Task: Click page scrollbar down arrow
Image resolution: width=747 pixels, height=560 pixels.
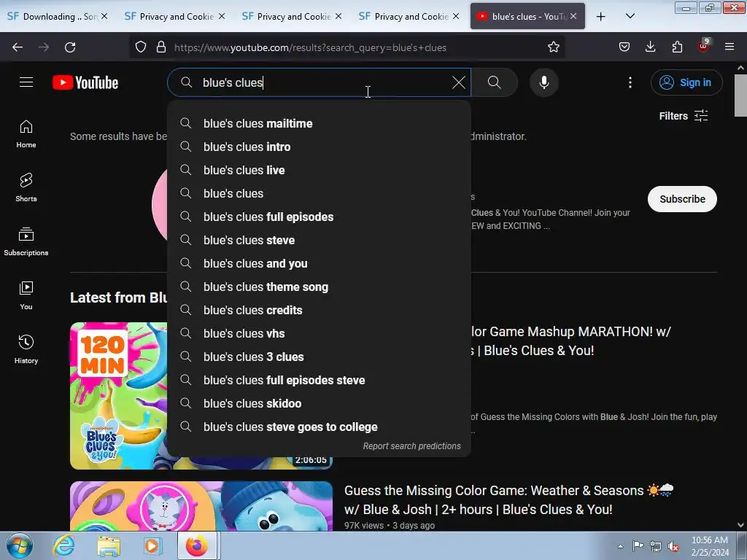Action: point(740,525)
